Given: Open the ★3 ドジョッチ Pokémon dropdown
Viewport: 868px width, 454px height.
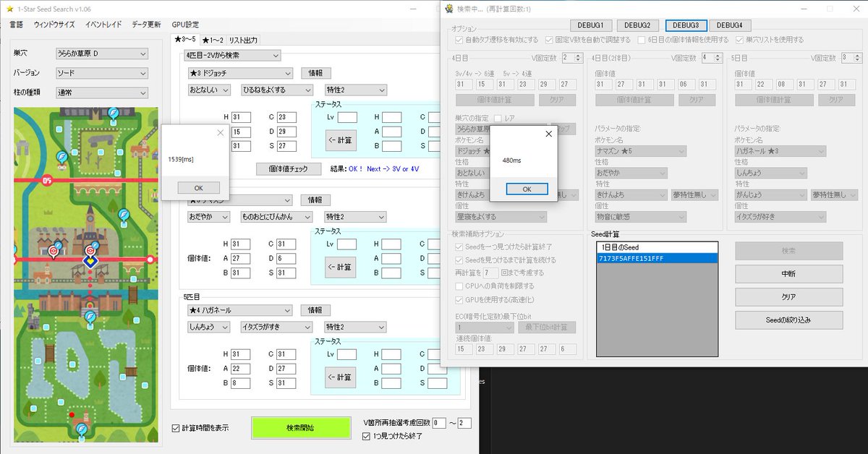Looking at the screenshot, I should pos(240,73).
